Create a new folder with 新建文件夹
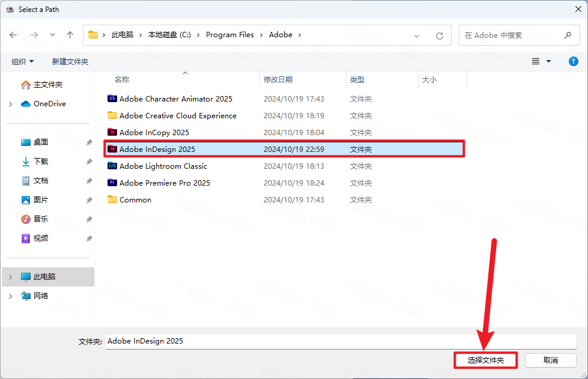Viewport: 588px width, 379px height. click(69, 61)
